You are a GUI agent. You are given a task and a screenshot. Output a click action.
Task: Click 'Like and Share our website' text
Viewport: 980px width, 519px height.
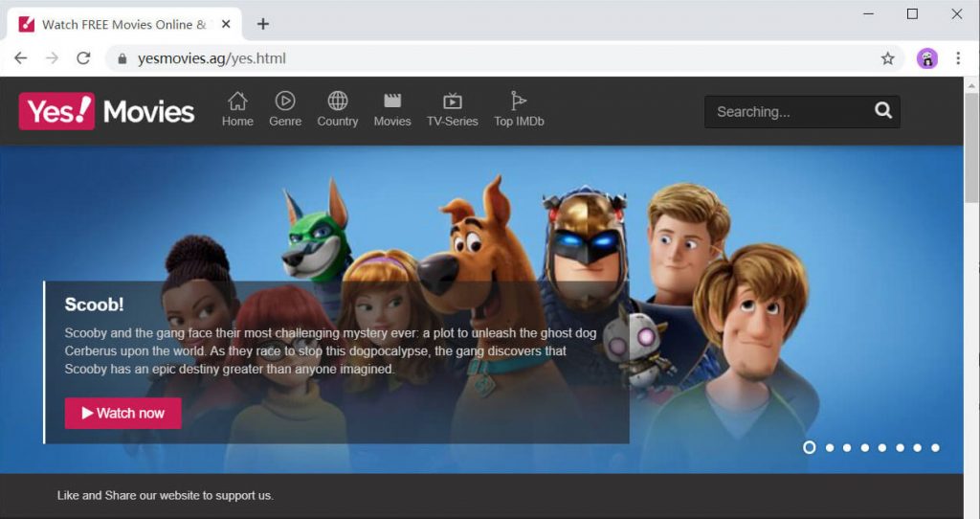165,495
